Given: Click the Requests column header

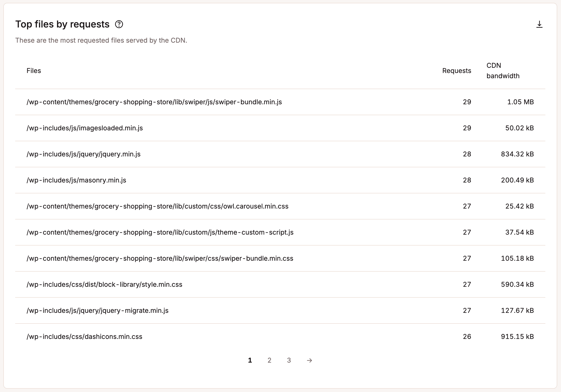Looking at the screenshot, I should [456, 71].
